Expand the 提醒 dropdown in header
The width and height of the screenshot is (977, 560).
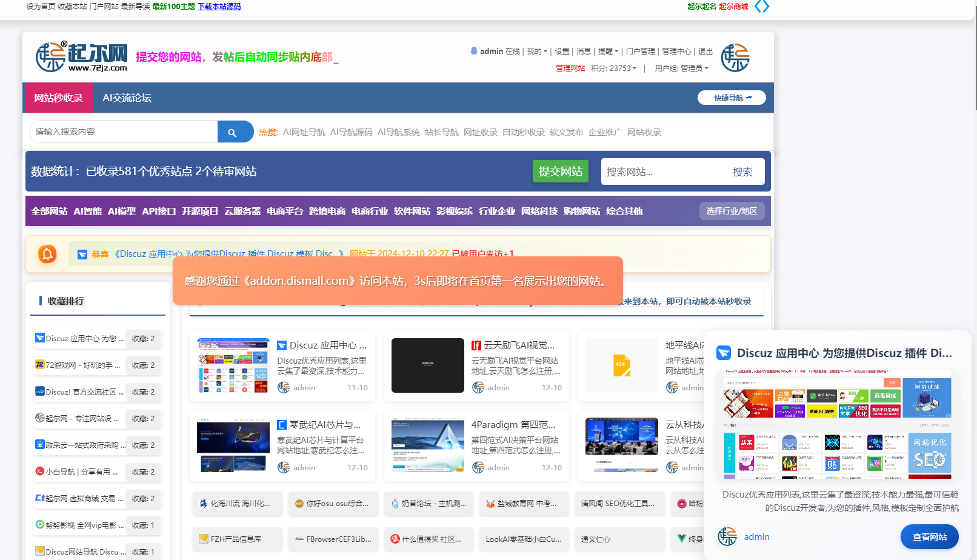point(608,52)
